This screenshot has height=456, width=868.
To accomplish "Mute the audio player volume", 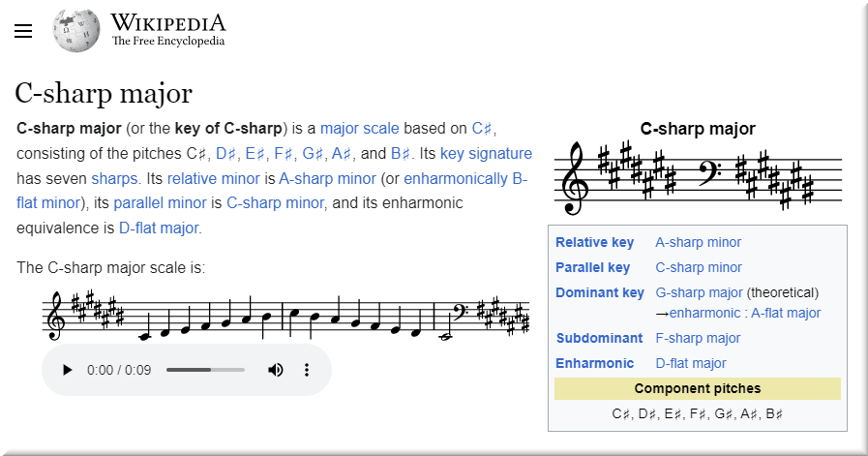I will pos(276,370).
